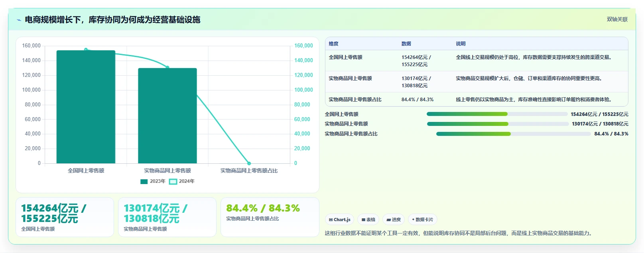This screenshot has height=253, width=644.
Task: Click the 实物商品网上零售额占比 progress bar
Action: pyautogui.click(x=513, y=134)
